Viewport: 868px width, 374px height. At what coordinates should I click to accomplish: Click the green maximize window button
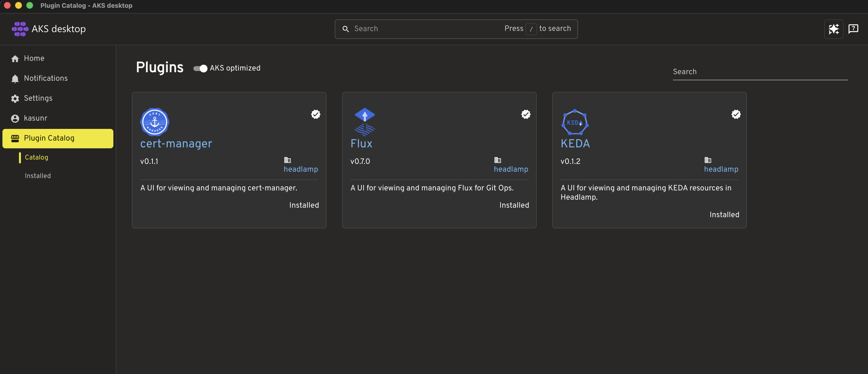30,5
